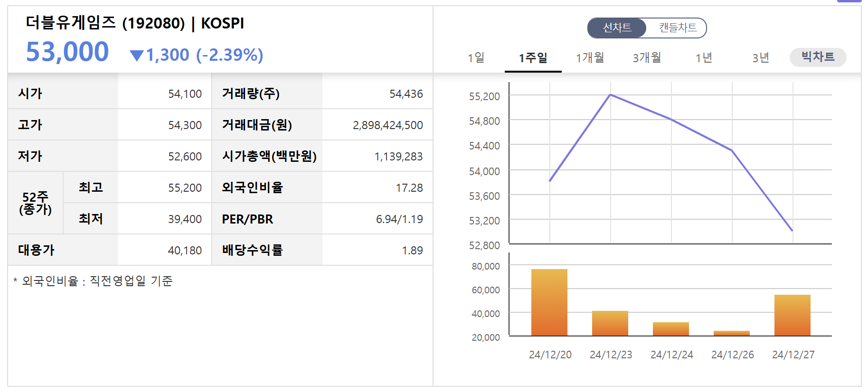Select the 1년 period tab

coord(704,58)
